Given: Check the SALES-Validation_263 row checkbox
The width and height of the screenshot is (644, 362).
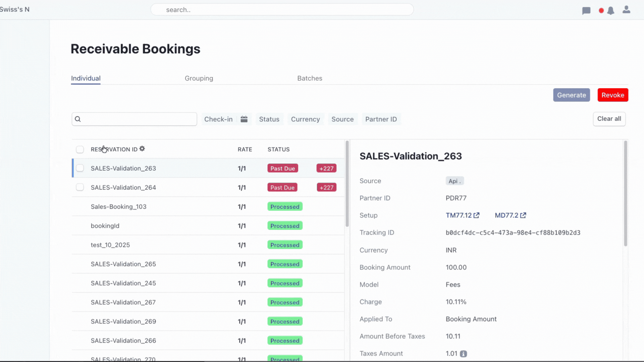Looking at the screenshot, I should click(80, 168).
